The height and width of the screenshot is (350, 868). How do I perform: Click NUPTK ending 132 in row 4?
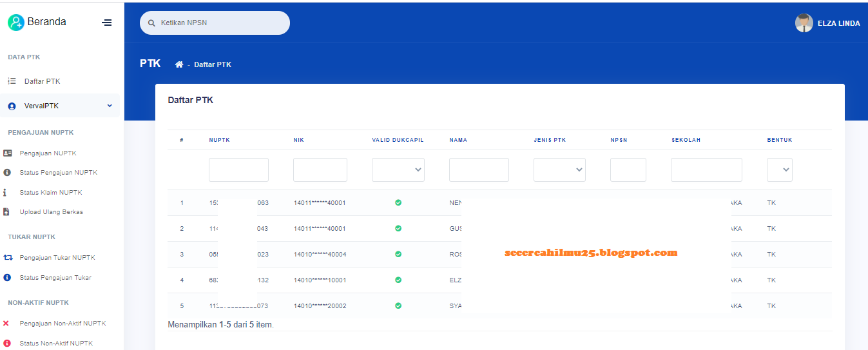coord(238,280)
